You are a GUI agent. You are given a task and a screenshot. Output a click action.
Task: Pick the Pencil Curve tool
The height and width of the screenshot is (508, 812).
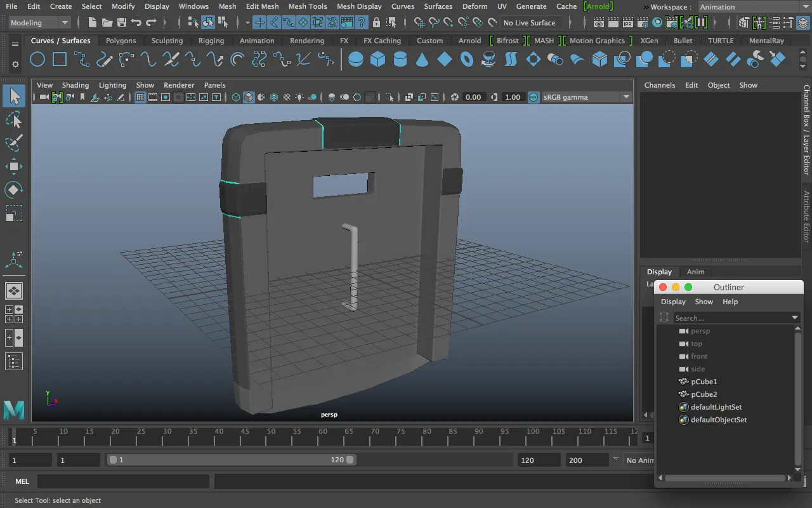(104, 60)
